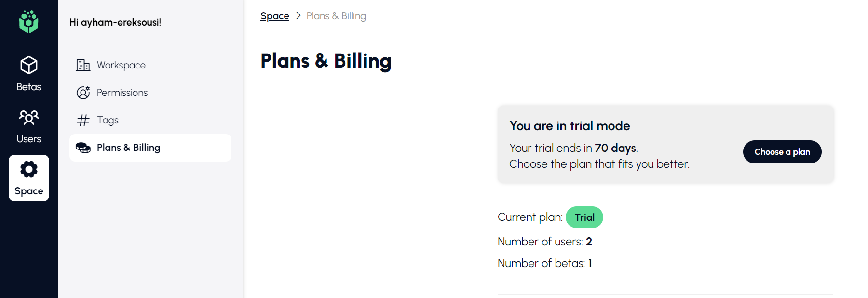Click the green app logo icon
The image size is (868, 298).
tap(29, 22)
